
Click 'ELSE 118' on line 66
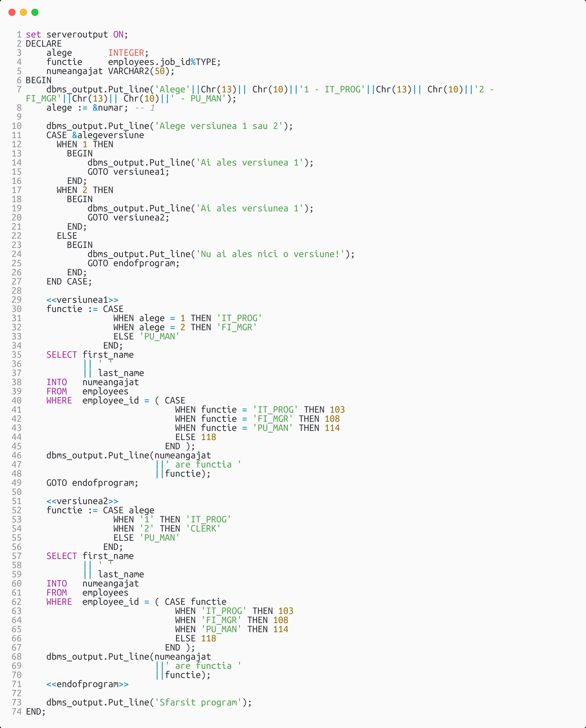coord(196,638)
